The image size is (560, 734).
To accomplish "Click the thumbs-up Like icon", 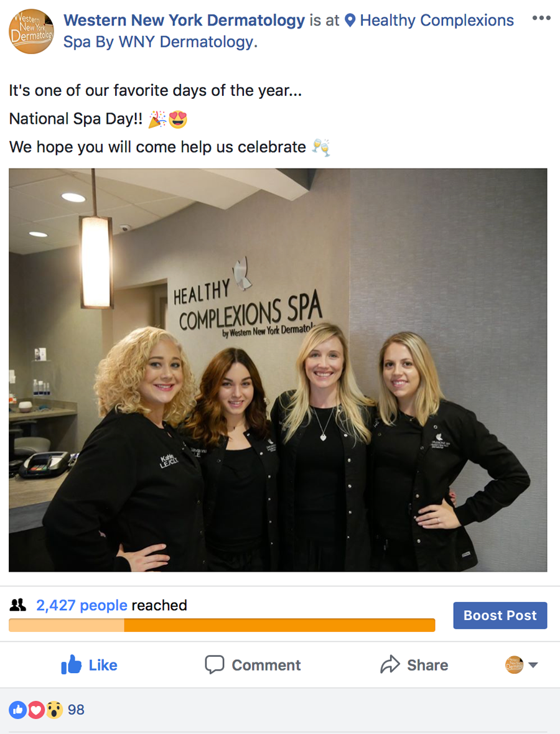I will tap(71, 665).
